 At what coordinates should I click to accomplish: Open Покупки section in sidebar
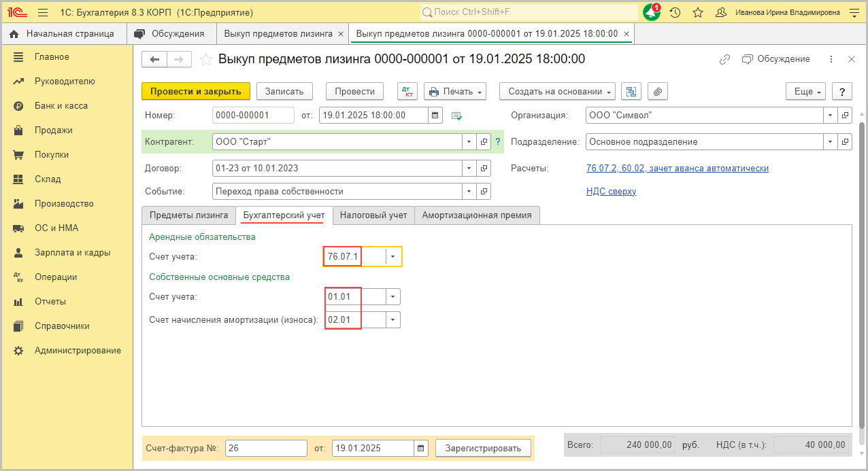[52, 155]
